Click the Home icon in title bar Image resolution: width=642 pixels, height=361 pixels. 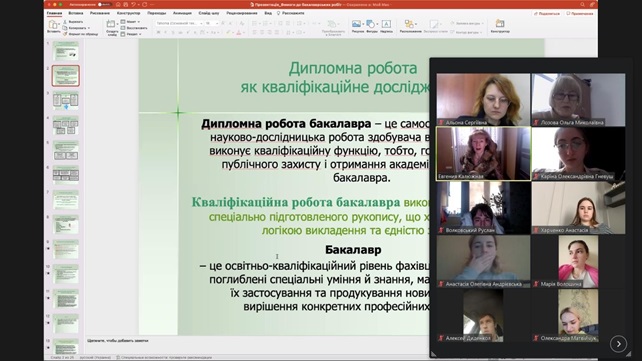(118, 5)
